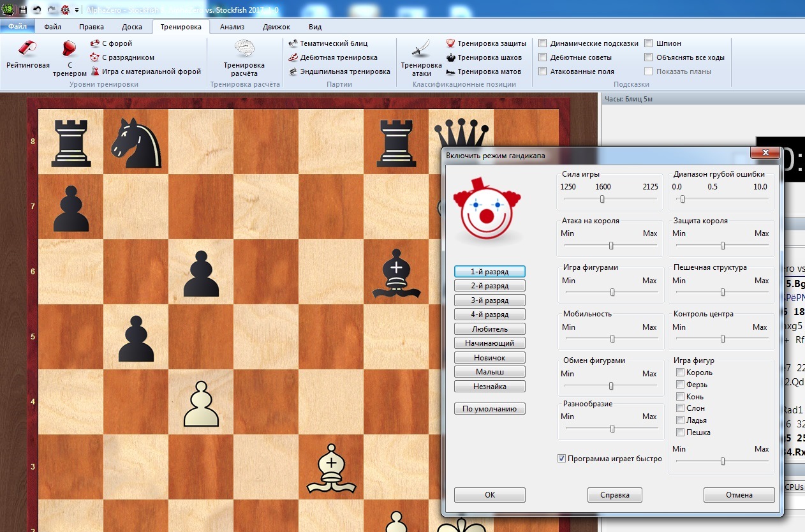805x532 pixels.
Task: Click the Атака на короля slider
Action: click(x=611, y=246)
